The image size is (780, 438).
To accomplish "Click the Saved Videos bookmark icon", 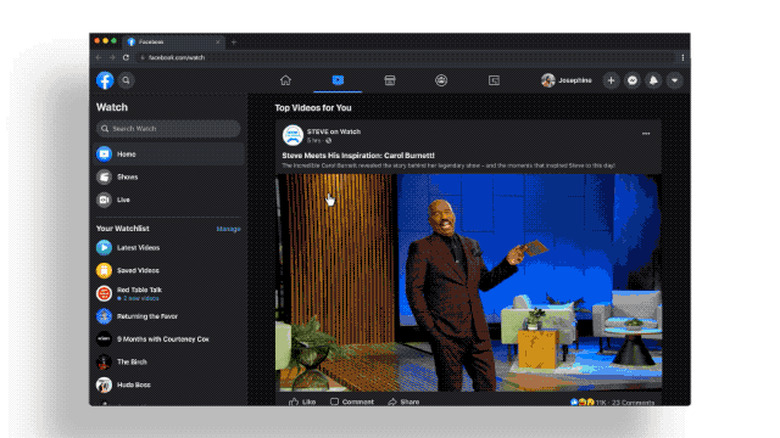I will (x=104, y=270).
